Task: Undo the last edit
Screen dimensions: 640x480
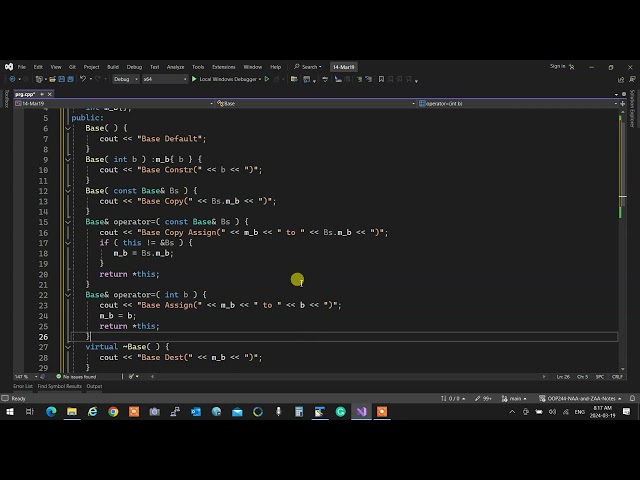Action: coord(83,79)
